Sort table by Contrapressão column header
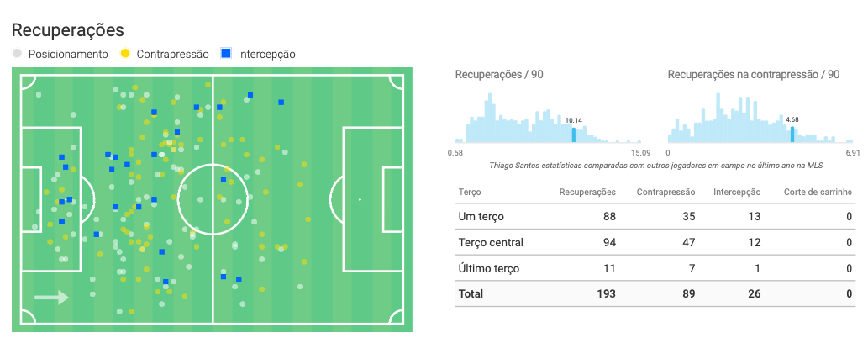 pos(666,193)
